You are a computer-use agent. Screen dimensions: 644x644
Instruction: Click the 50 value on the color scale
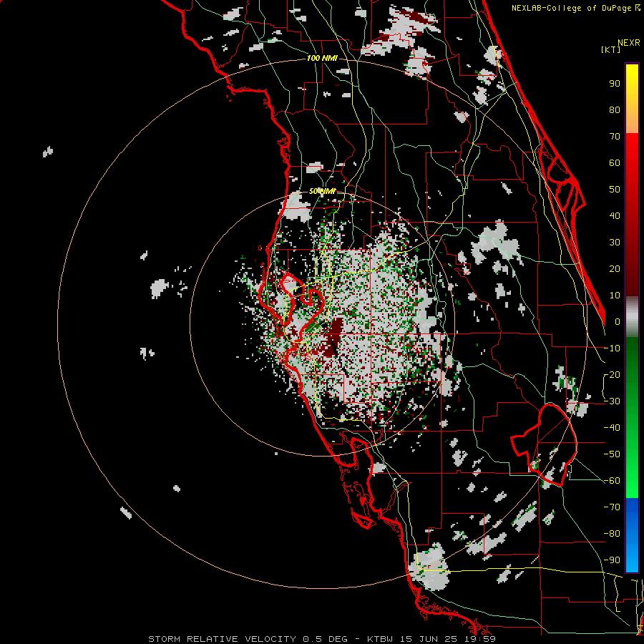(615, 190)
